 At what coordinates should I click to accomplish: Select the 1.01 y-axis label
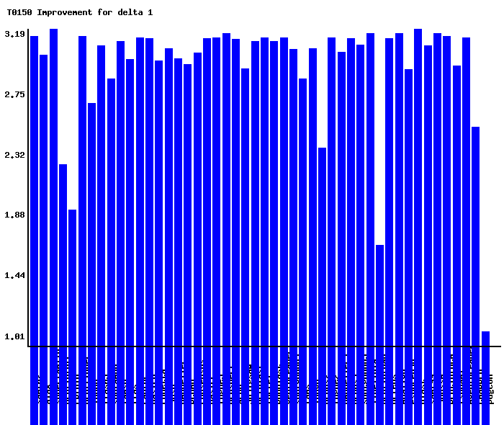[x=14, y=336]
